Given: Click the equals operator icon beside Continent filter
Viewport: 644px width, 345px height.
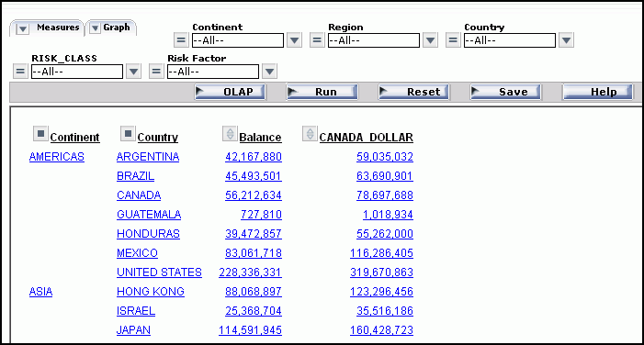Looking at the screenshot, I should point(181,40).
